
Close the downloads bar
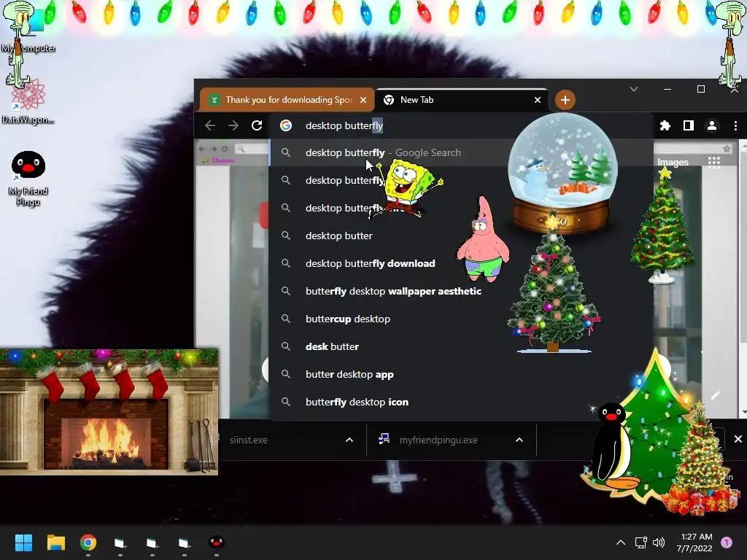pyautogui.click(x=738, y=439)
